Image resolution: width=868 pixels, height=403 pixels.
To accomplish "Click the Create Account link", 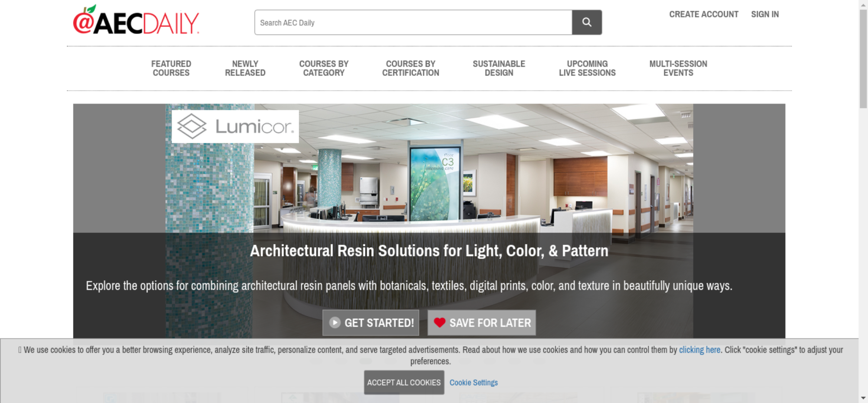I will 704,14.
